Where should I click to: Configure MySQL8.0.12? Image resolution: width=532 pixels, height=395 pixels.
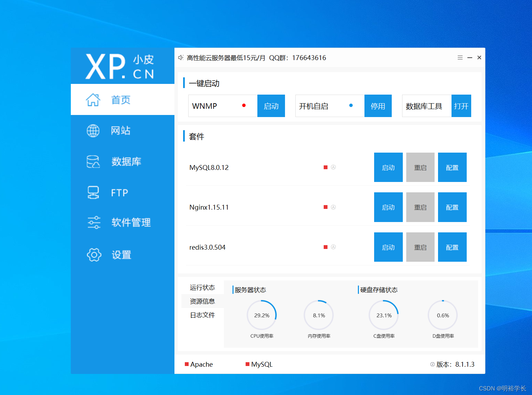point(452,167)
